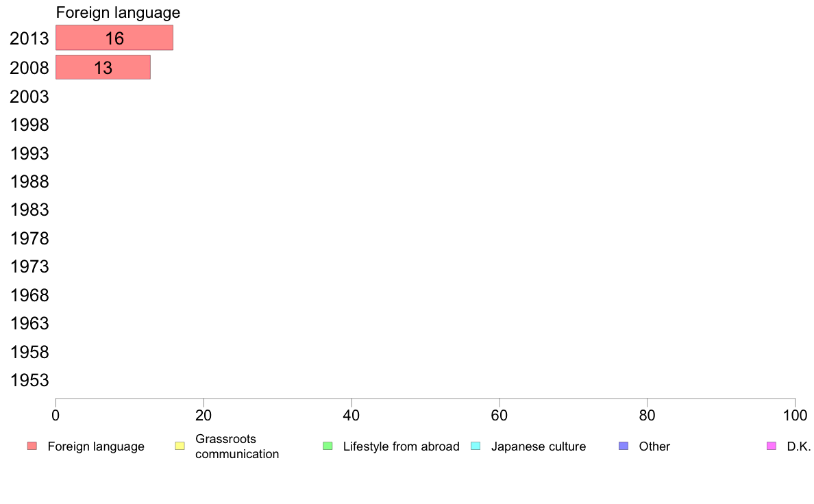Click the magenta D.K. legend swatch
Screen dimensions: 814x504
coord(772,446)
